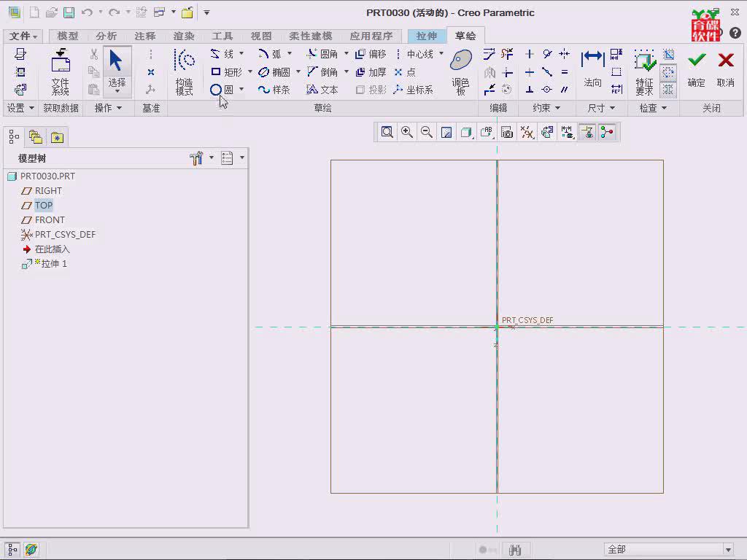Switch to the 柔性建模 ribbon tab

311,36
